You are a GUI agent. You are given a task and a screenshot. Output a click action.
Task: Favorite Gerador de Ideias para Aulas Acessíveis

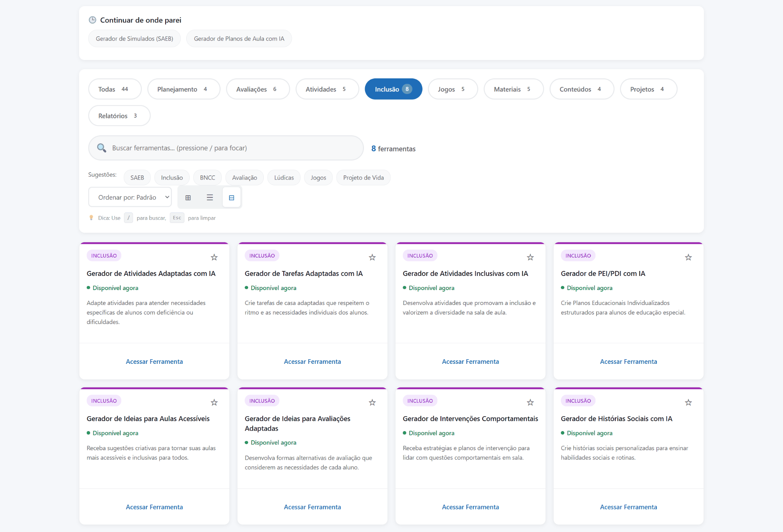point(214,402)
